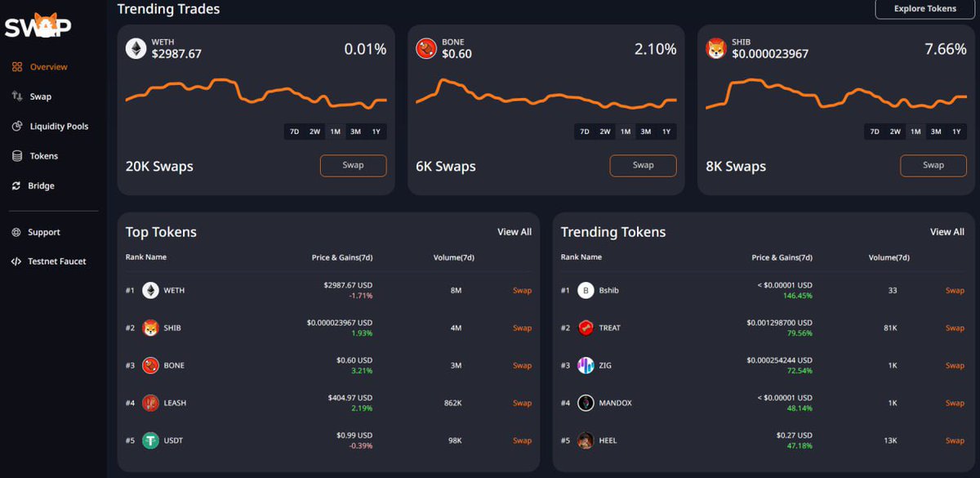Click the ShibaSwap logo
980x478 pixels.
pos(38,26)
